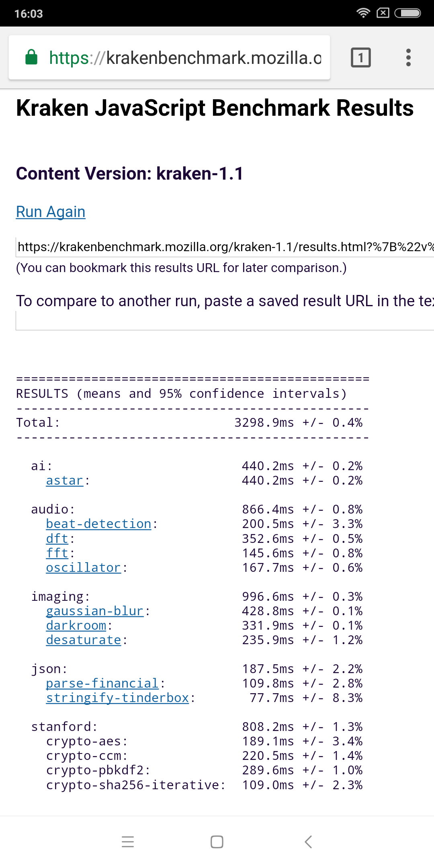The image size is (434, 868).
Task: Tap the Android recent apps icon
Action: 128,842
